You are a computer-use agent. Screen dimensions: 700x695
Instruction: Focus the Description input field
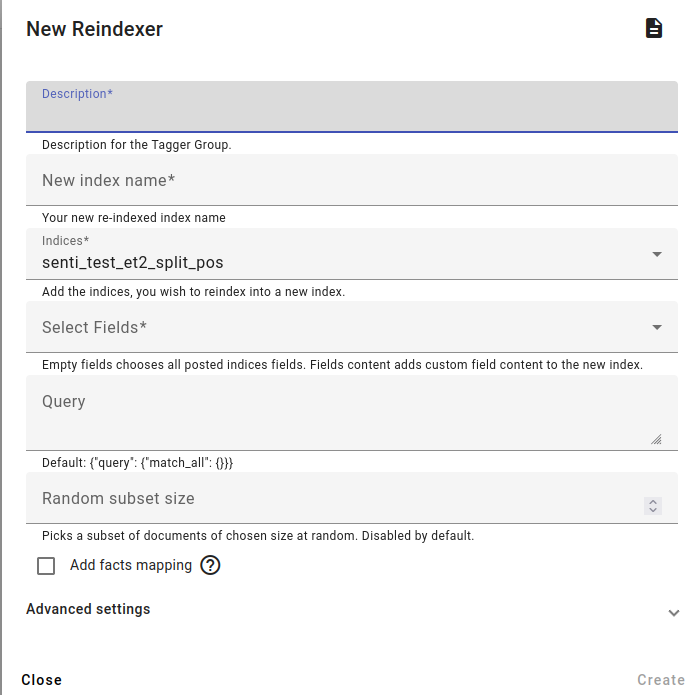[352, 107]
